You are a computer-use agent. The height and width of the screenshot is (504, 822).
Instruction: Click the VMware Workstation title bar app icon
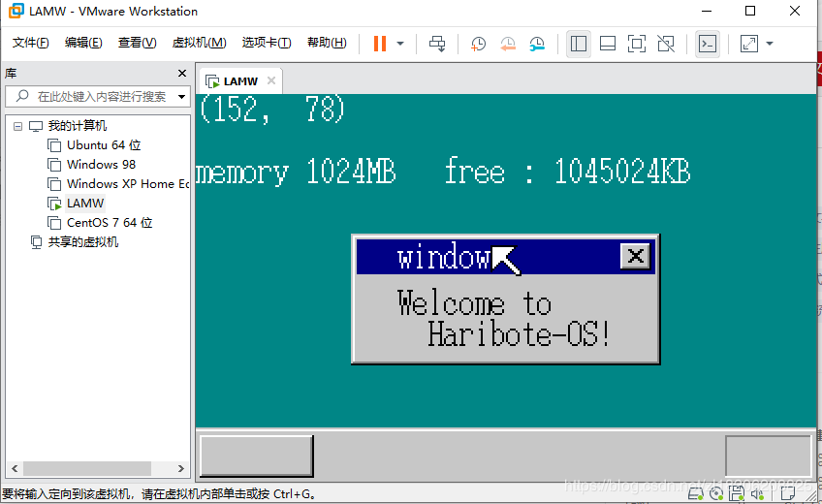tap(16, 11)
